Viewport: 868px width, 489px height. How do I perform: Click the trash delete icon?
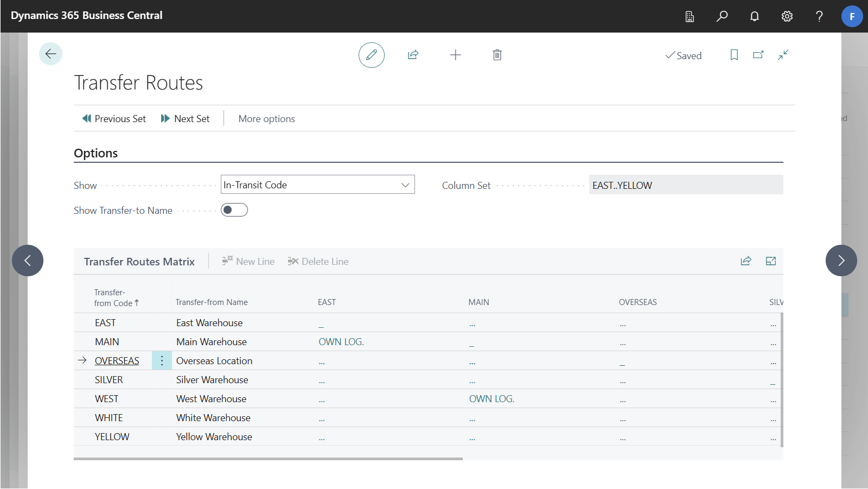pyautogui.click(x=497, y=55)
